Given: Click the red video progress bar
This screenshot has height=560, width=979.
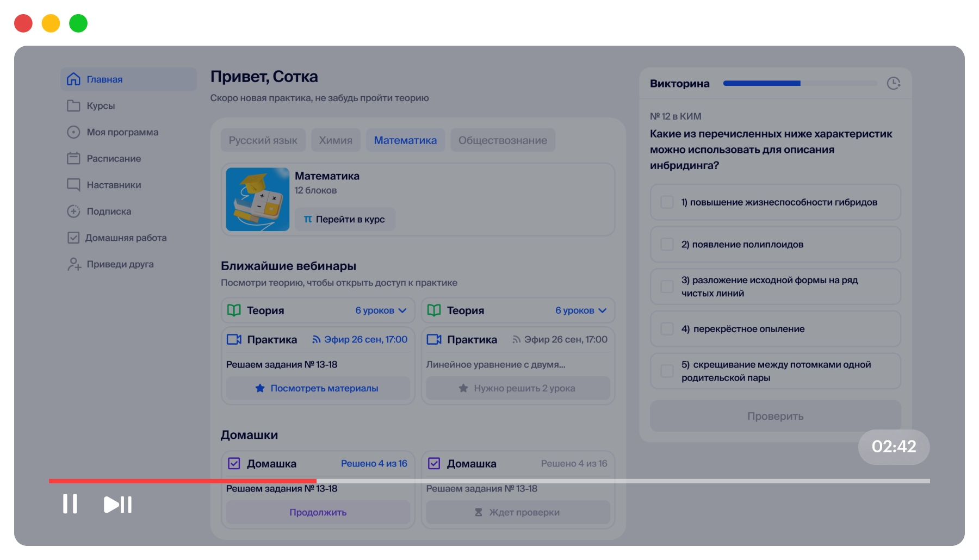Looking at the screenshot, I should 182,481.
